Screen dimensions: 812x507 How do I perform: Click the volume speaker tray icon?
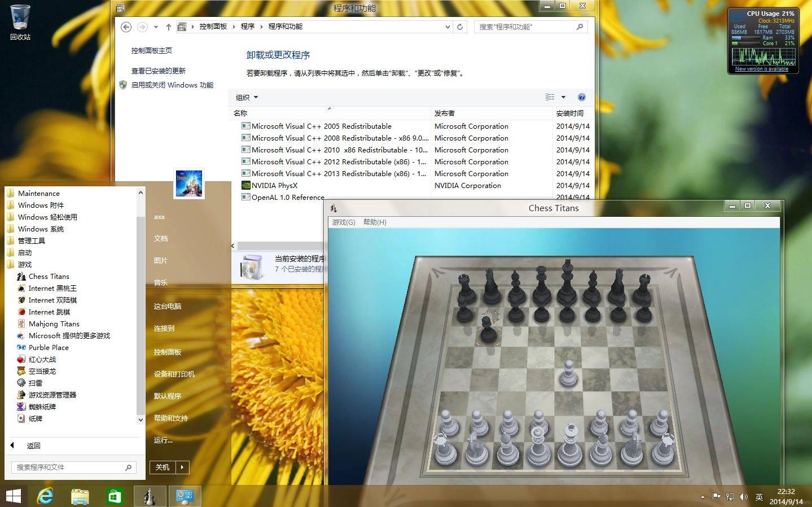pyautogui.click(x=744, y=497)
